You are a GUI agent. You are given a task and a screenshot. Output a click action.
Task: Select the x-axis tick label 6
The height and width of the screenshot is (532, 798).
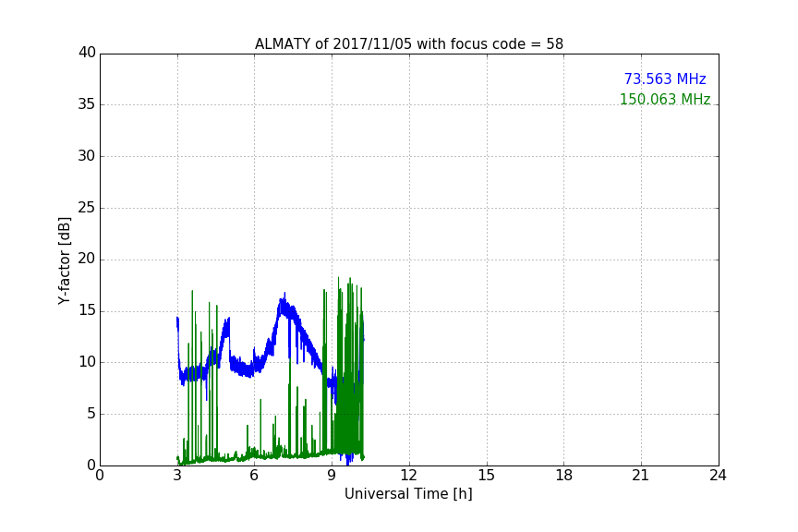pos(254,476)
